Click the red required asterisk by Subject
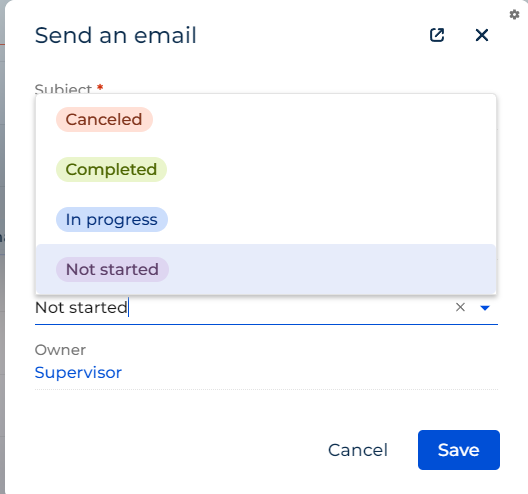 tap(100, 87)
